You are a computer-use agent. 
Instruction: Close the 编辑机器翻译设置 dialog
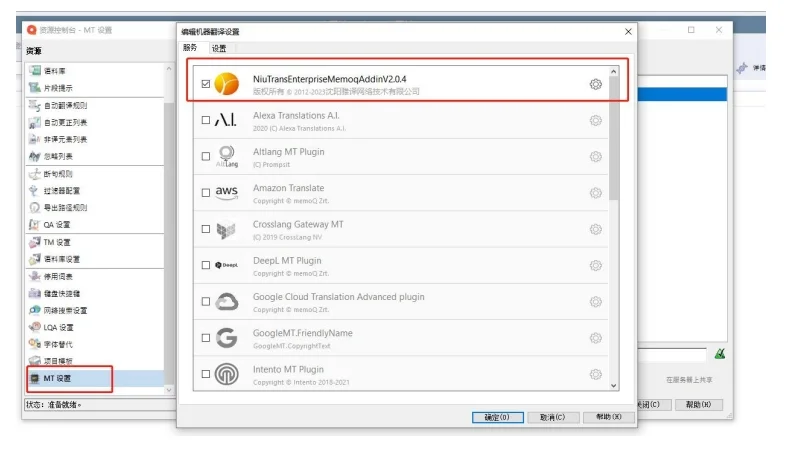coord(628,32)
